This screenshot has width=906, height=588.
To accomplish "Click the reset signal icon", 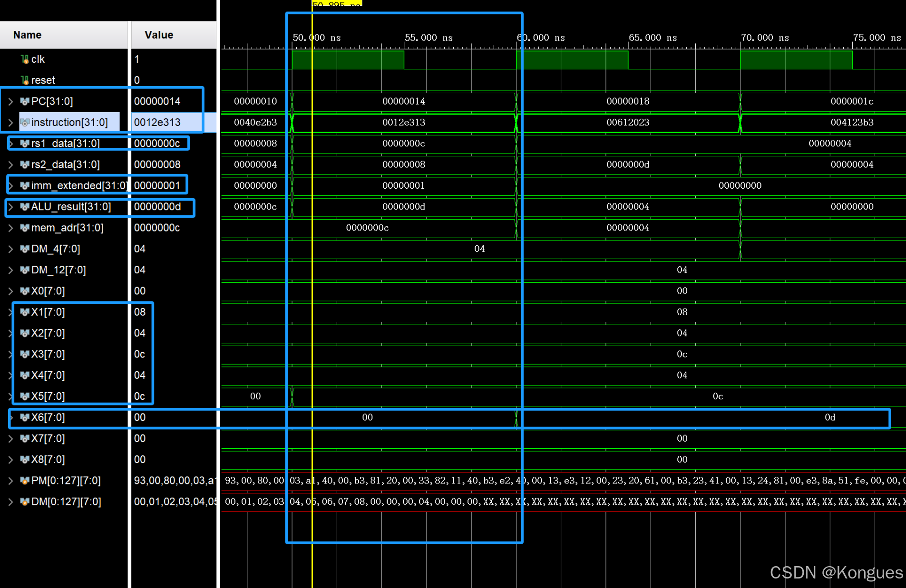I will [25, 80].
